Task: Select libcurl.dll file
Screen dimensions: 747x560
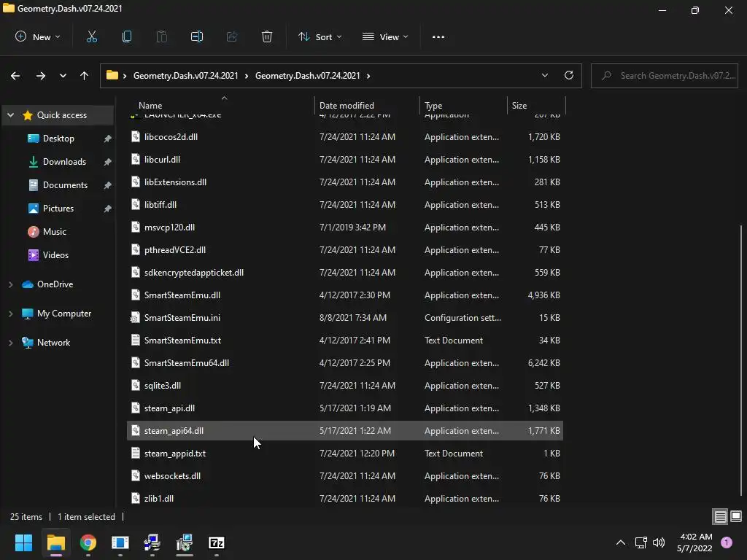Action: pos(345,160)
